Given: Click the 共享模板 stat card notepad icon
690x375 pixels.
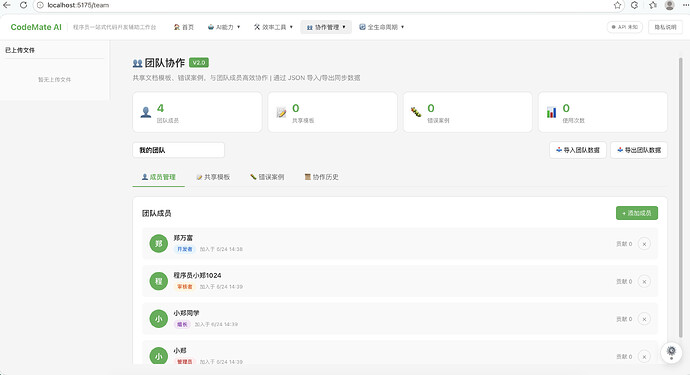Looking at the screenshot, I should click(x=281, y=112).
